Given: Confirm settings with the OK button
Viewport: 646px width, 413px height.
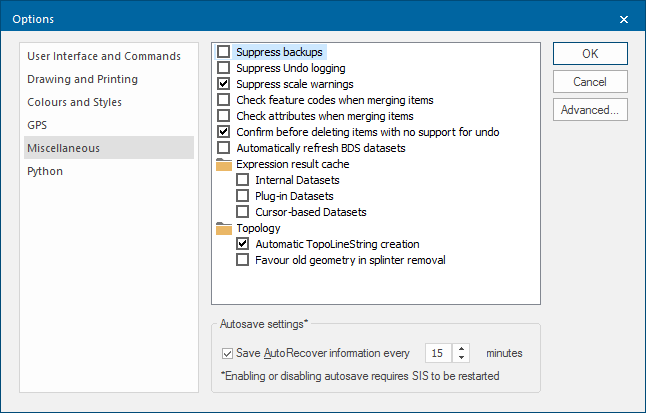Looking at the screenshot, I should point(590,54).
